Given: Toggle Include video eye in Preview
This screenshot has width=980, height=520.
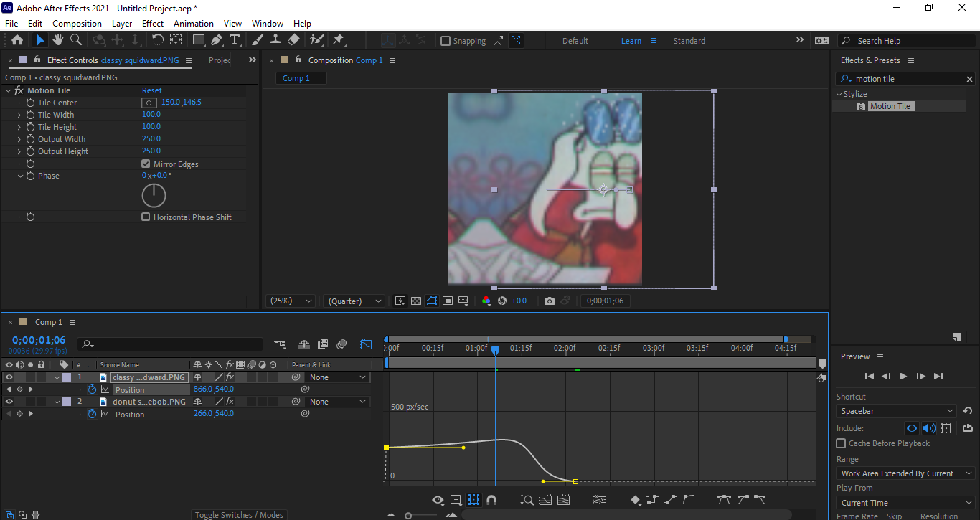Looking at the screenshot, I should (912, 428).
